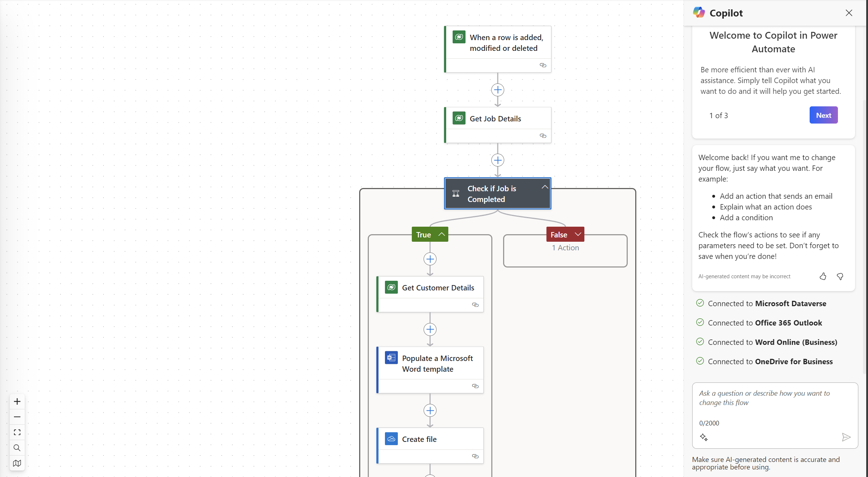Image resolution: width=868 pixels, height=477 pixels.
Task: Click 'Explain what an action does' example
Action: tap(766, 207)
